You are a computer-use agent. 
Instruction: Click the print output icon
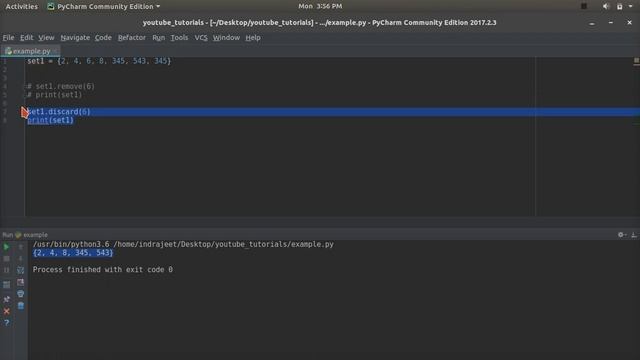tap(20, 294)
